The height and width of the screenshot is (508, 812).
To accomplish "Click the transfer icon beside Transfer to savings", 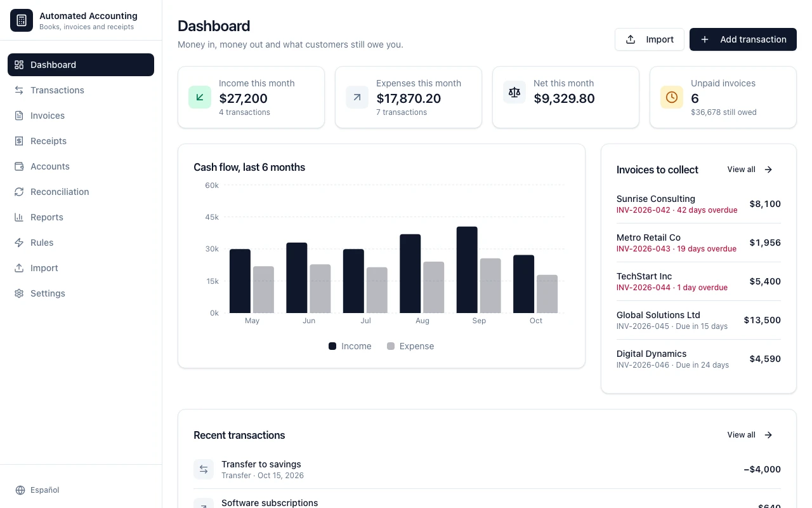I will (204, 469).
